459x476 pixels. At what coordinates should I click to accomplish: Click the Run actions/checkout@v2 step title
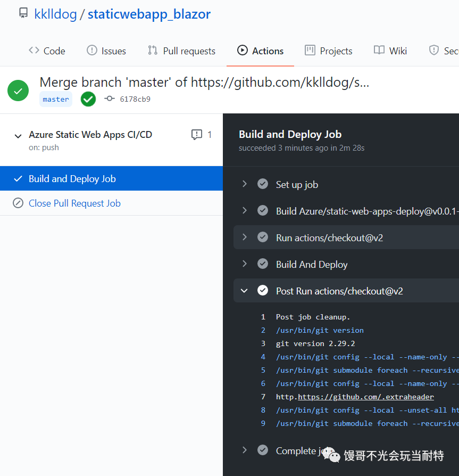(330, 237)
